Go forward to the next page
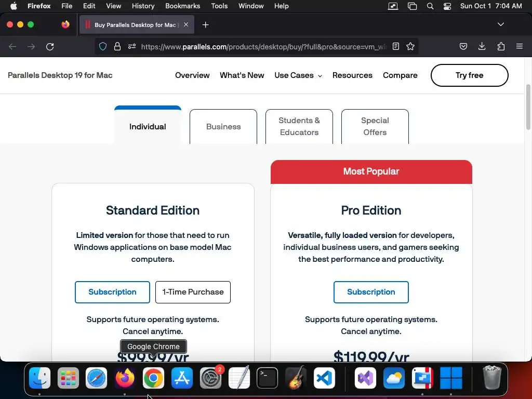Viewport: 532px width, 399px height. pyautogui.click(x=31, y=46)
